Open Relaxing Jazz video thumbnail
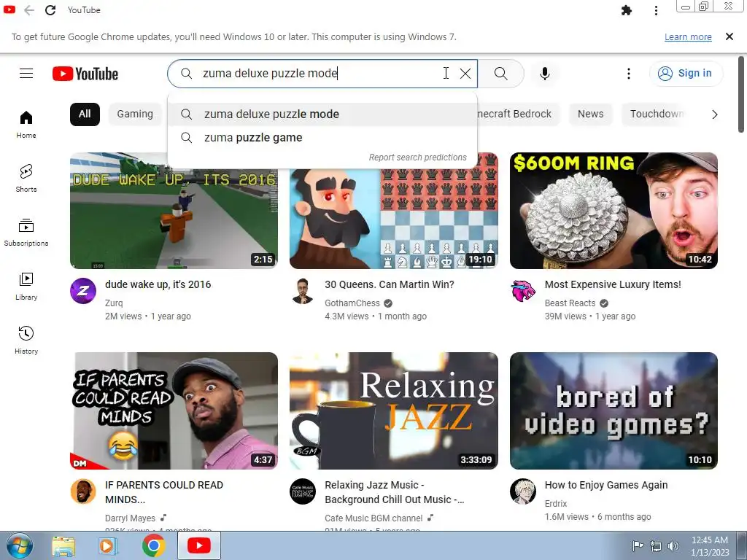The image size is (747, 560). (394, 411)
